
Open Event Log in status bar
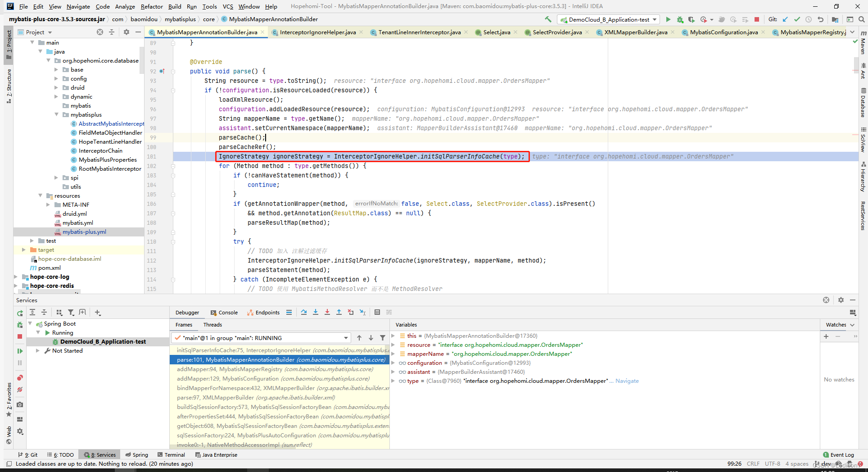pos(838,455)
